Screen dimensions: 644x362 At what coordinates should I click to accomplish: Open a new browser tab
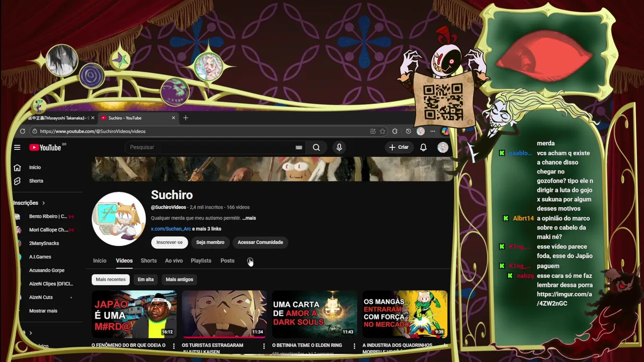[186, 118]
